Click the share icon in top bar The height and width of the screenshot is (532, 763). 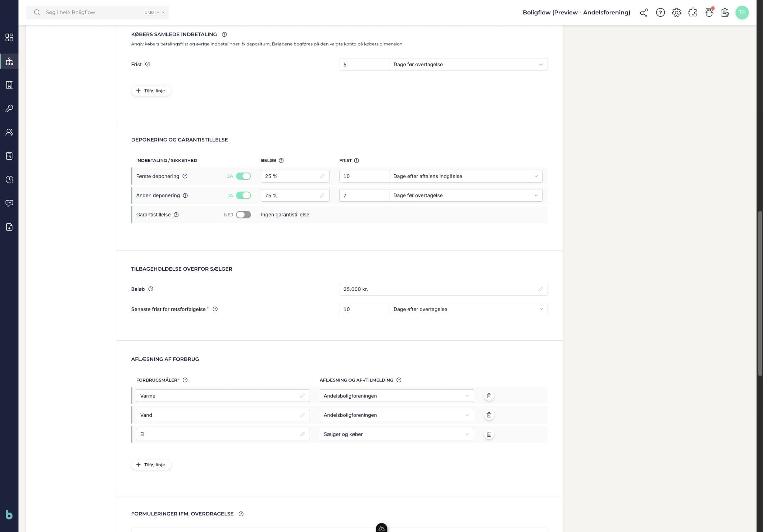coord(644,13)
